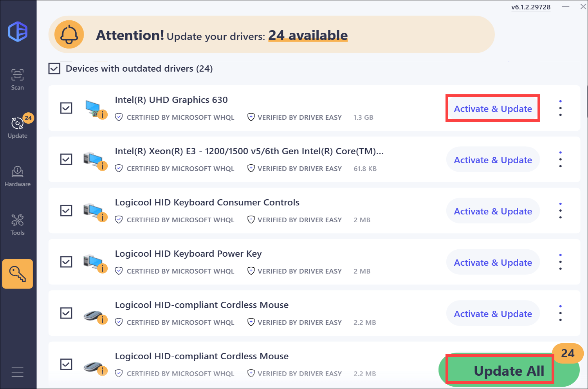Image resolution: width=588 pixels, height=389 pixels.
Task: Click the version number v6.1.2.29728 link
Action: pos(530,7)
